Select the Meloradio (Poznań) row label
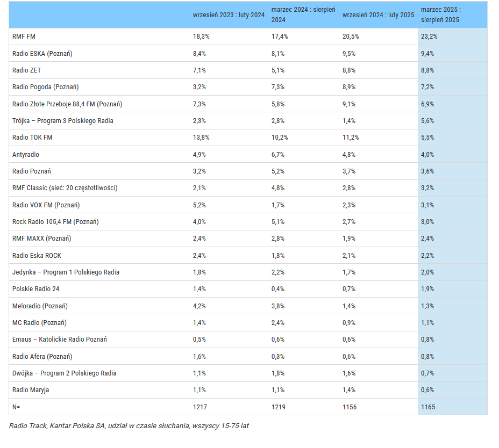 point(40,306)
